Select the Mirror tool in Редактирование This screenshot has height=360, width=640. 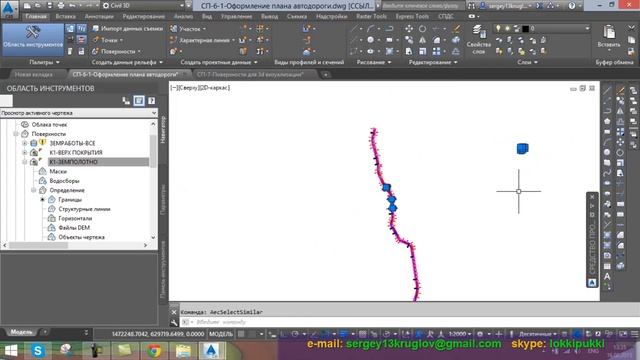point(422,40)
